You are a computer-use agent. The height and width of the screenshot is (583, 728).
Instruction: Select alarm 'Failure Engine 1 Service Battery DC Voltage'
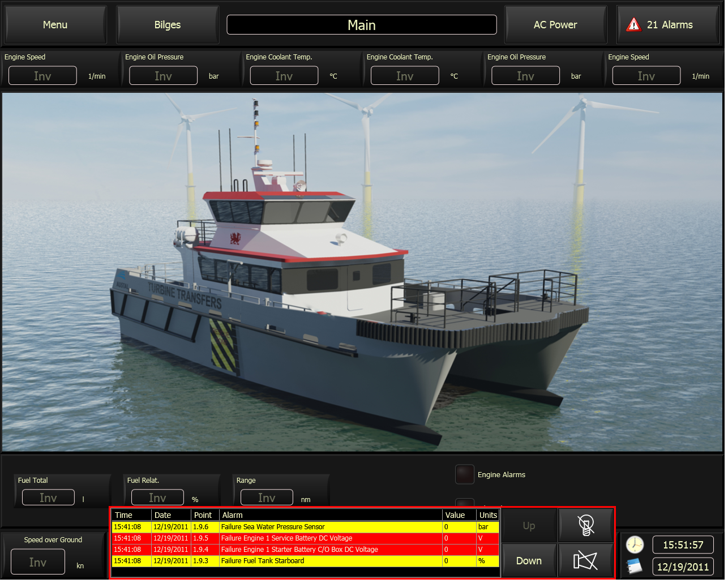[x=306, y=538]
